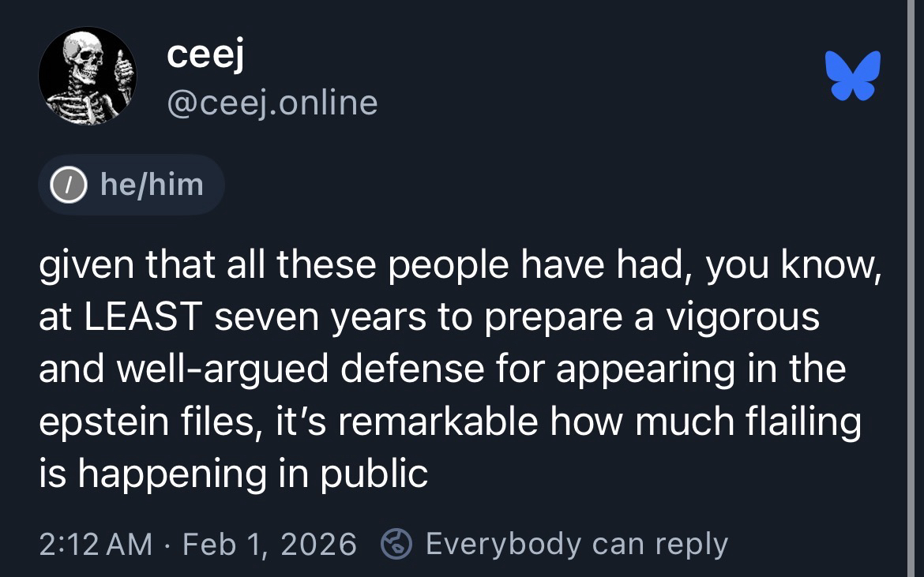
Task: Click the info icon in the he/him badge
Action: point(68,185)
